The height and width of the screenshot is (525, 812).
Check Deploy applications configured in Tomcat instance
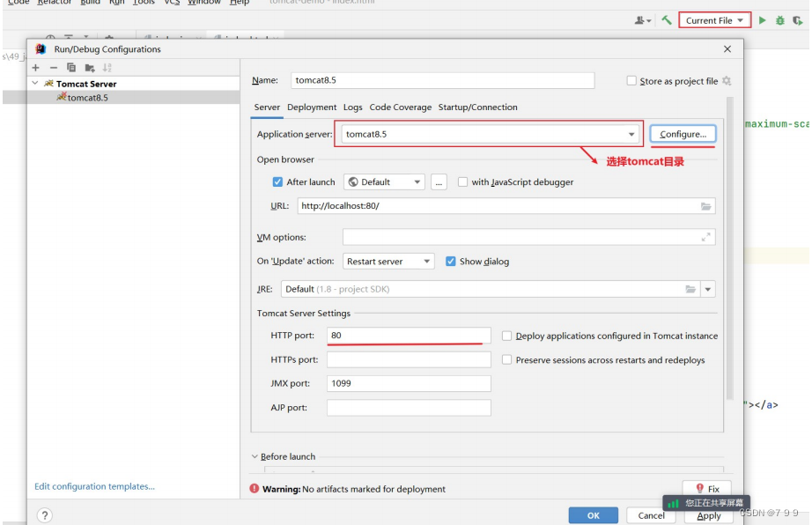(507, 336)
